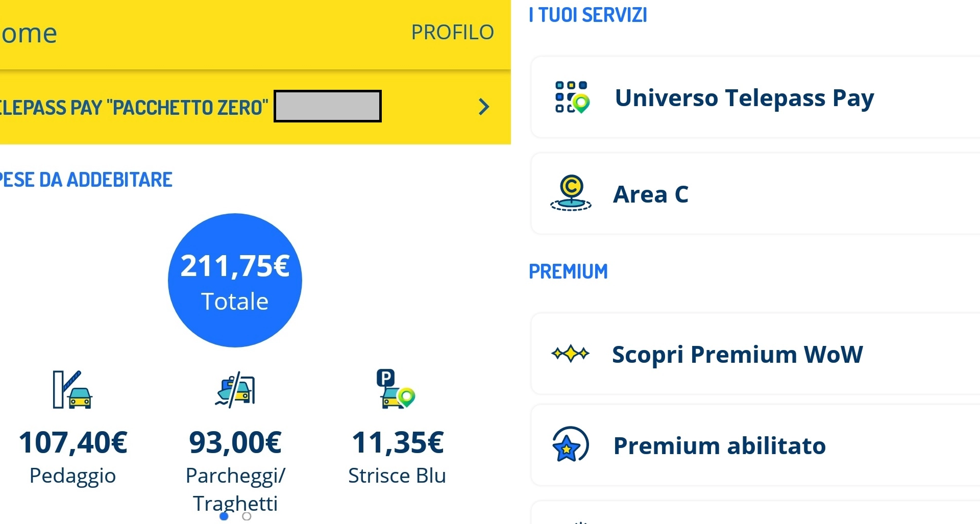Tap the Universo Telepass Pay grid icon
980x524 pixels.
(572, 97)
